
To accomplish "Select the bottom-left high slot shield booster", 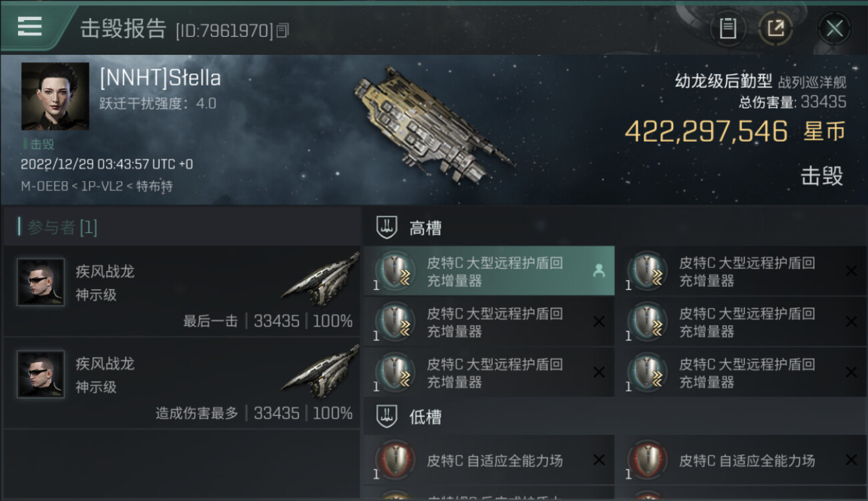I will pos(489,373).
